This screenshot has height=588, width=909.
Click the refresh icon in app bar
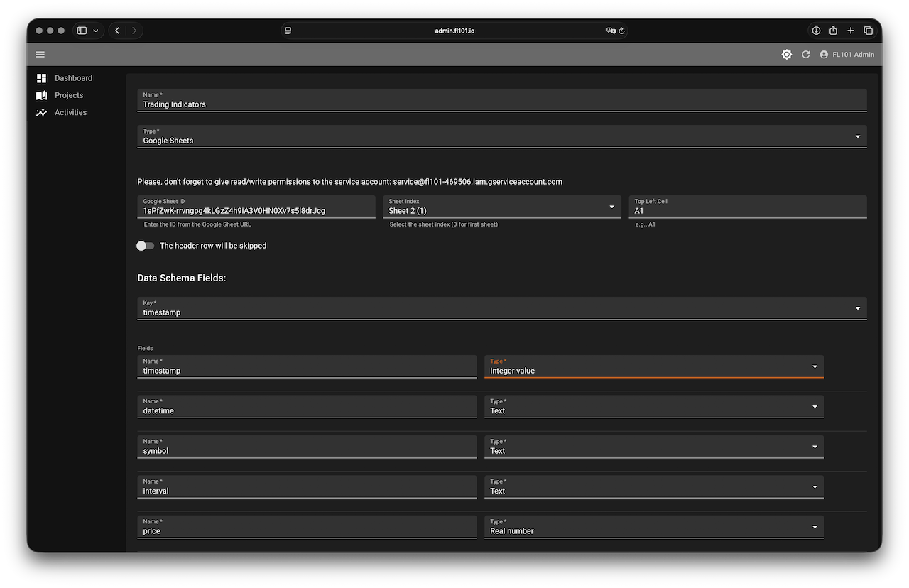pyautogui.click(x=805, y=55)
